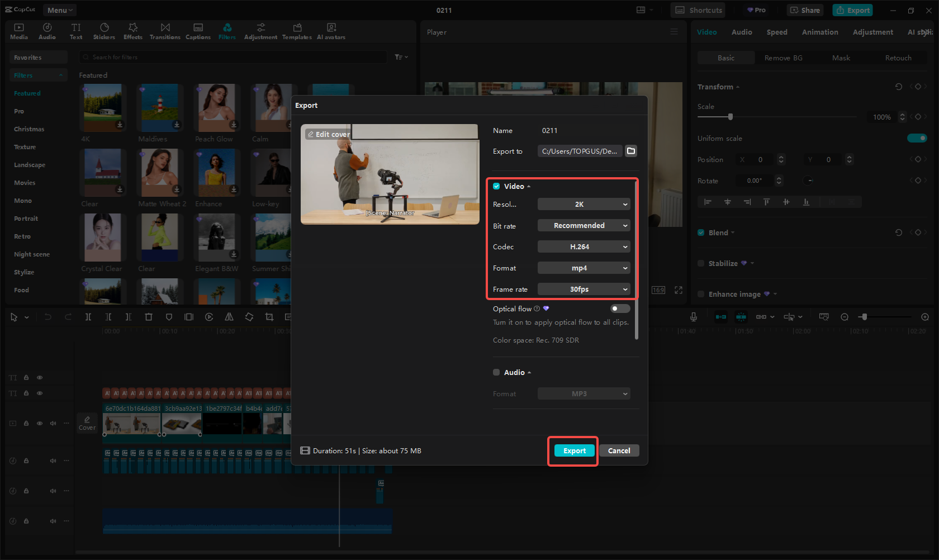Toggle the Uniform scale switch
Viewport: 939px width, 560px height.
click(x=917, y=138)
